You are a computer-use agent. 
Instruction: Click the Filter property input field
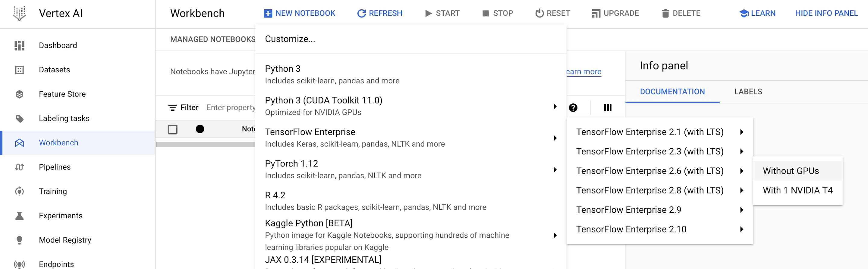point(231,108)
